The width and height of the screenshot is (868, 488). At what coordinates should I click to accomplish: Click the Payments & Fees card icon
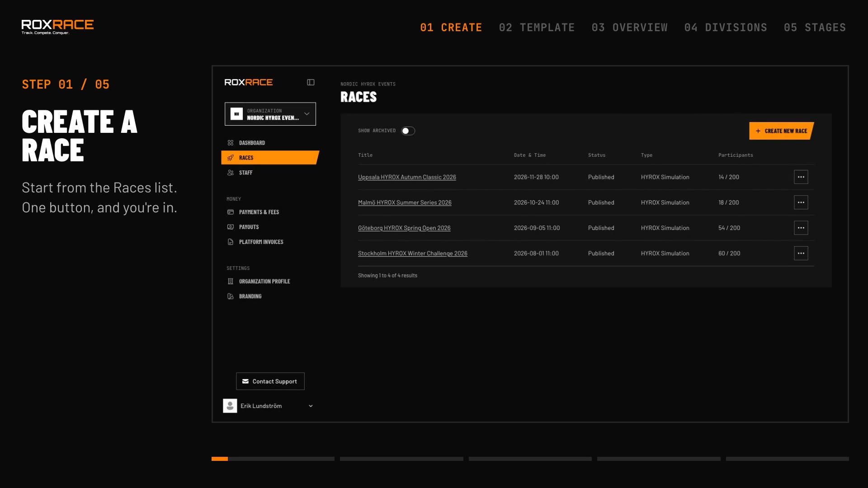[x=231, y=212]
